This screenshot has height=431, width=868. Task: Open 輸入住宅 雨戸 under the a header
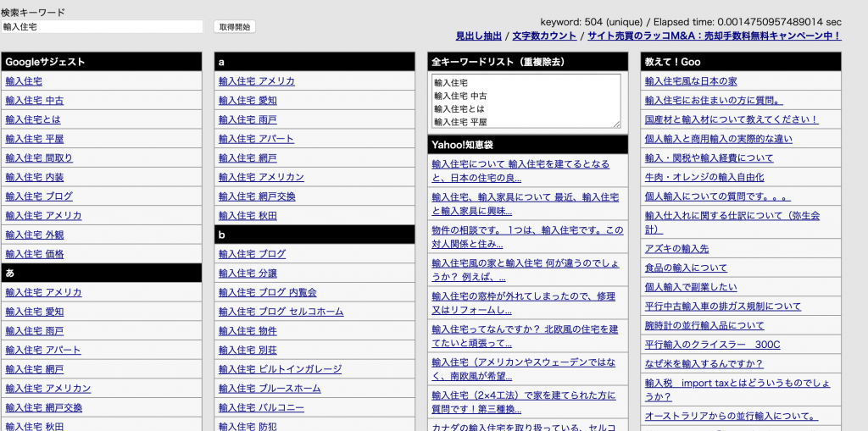(x=248, y=119)
